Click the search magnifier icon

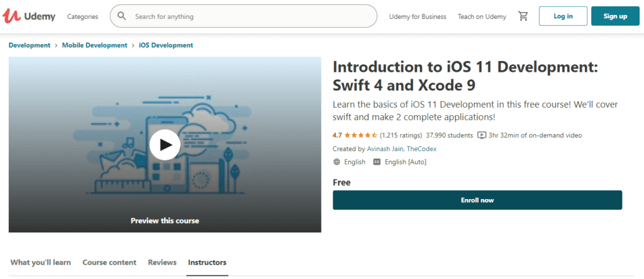pyautogui.click(x=121, y=16)
